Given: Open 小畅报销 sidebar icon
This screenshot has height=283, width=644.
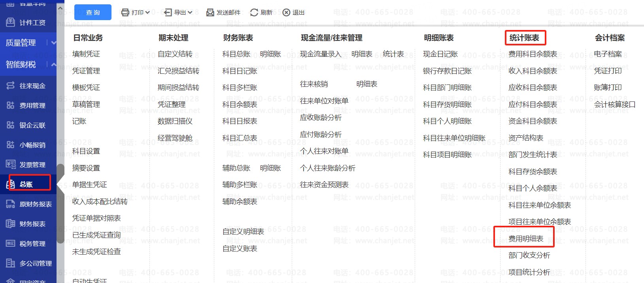Looking at the screenshot, I should click(x=11, y=144).
